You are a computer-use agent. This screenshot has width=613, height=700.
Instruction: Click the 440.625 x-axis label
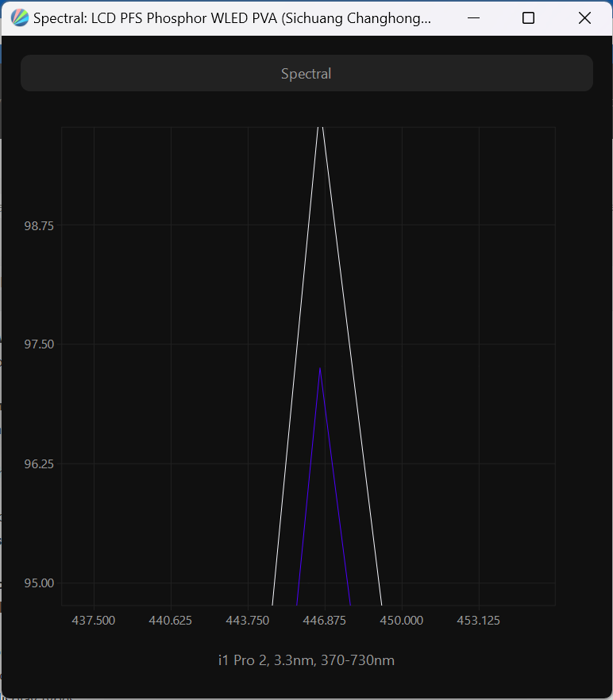pyautogui.click(x=170, y=621)
